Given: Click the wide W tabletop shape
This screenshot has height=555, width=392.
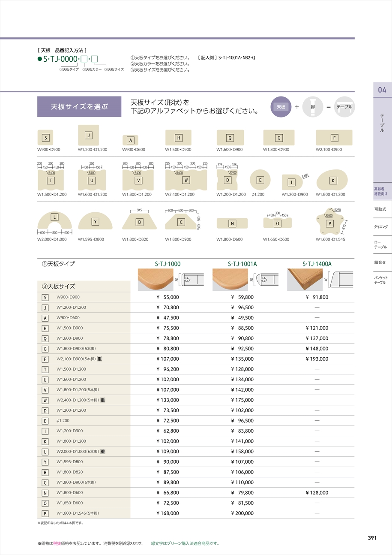Looking at the screenshot, I should 186,180.
